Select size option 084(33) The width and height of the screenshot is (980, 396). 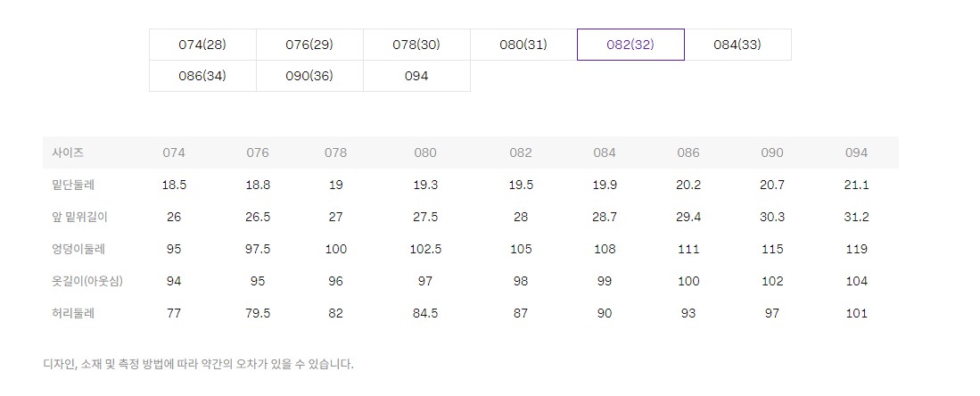(737, 45)
